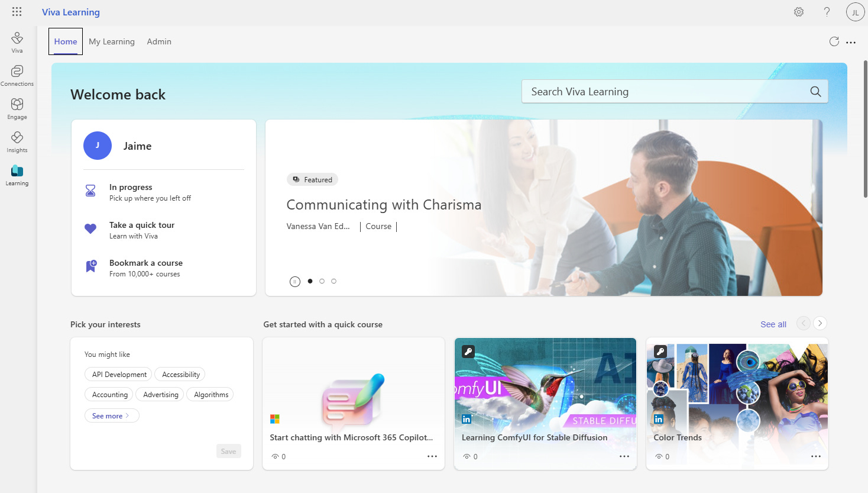
Task: Open the See all link
Action: (773, 324)
